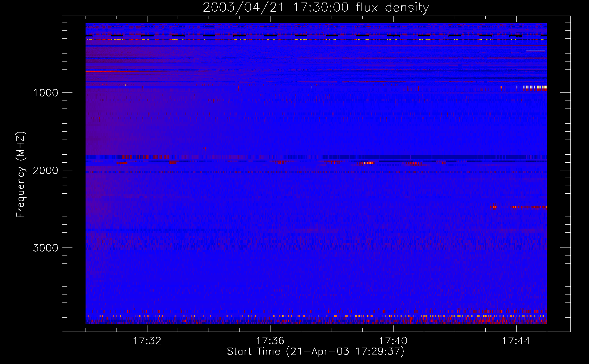Click the "17:32" time tick label
The image size is (589, 364).
(147, 341)
